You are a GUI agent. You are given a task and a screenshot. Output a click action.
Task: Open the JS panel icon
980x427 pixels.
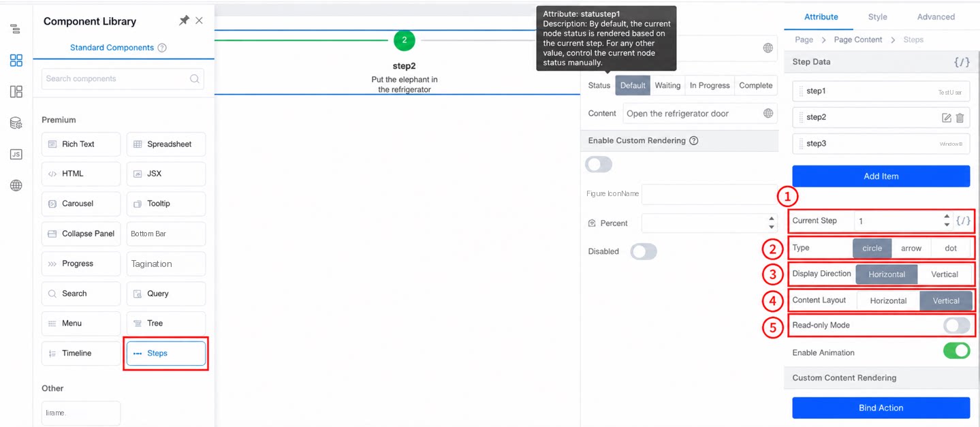point(16,155)
